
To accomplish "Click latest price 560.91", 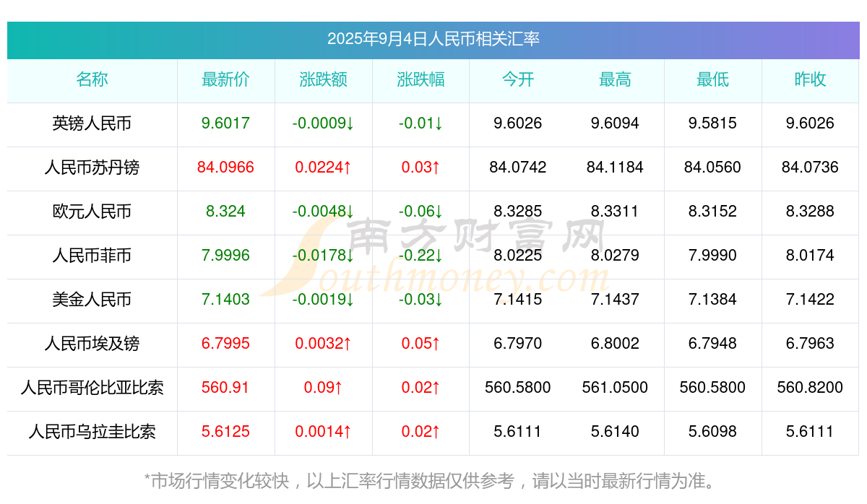I will click(x=226, y=388).
